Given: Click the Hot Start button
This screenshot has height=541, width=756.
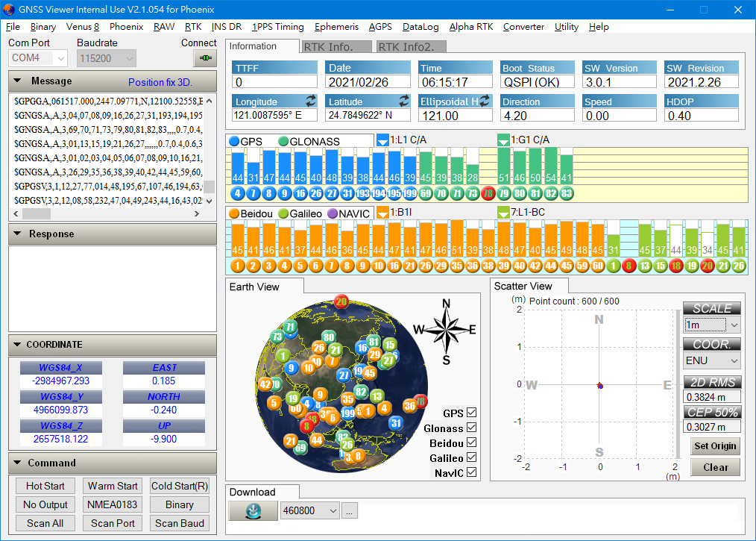Looking at the screenshot, I should coord(45,486).
